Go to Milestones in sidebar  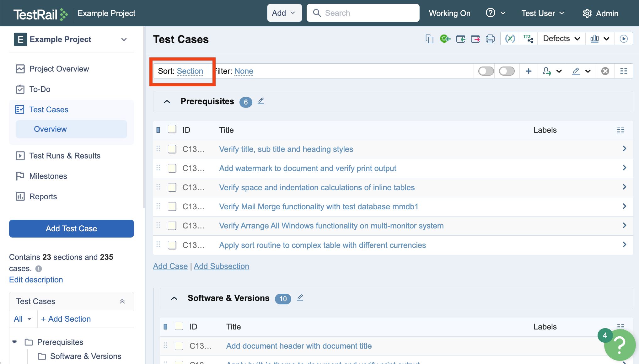(x=48, y=176)
